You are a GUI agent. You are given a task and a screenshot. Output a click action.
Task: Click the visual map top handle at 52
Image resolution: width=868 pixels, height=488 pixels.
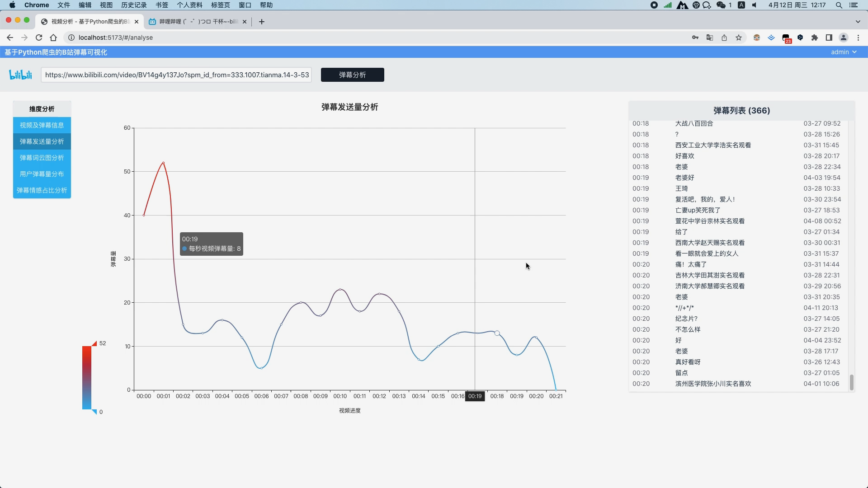94,344
